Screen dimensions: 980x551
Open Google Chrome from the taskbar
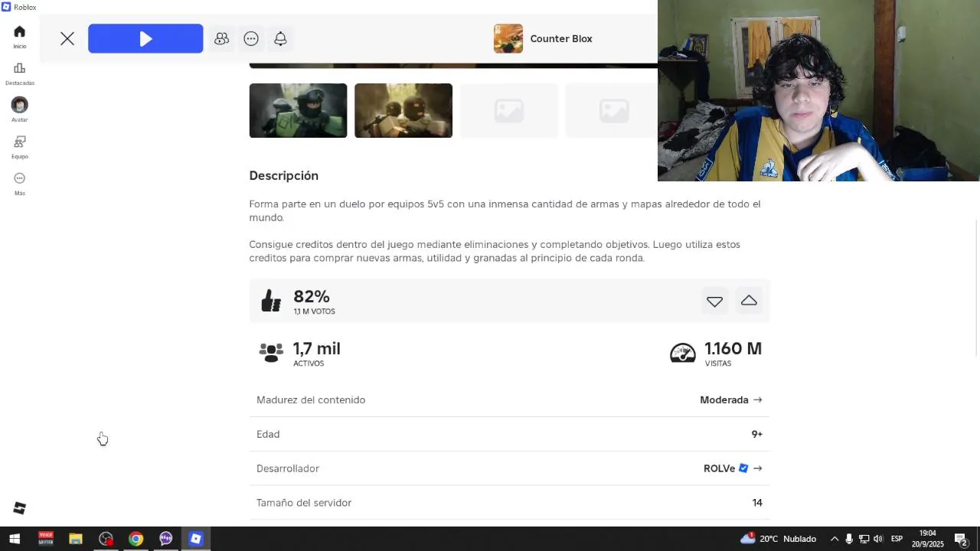pos(136,539)
